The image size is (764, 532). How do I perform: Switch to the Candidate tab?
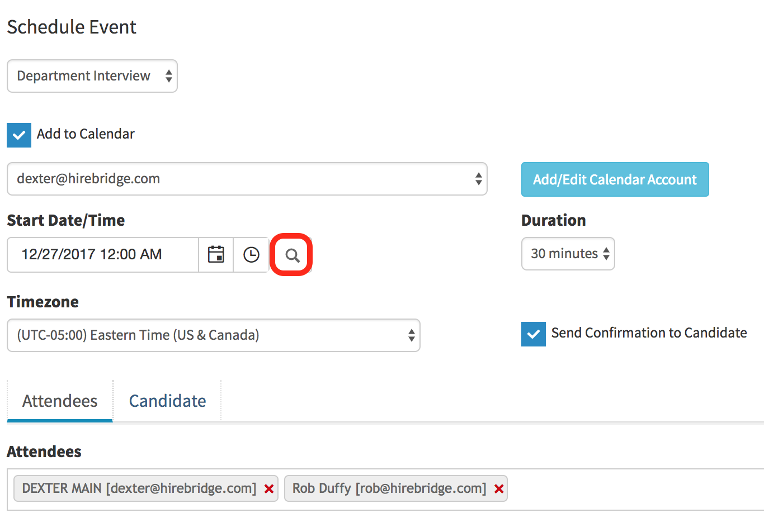coord(167,401)
